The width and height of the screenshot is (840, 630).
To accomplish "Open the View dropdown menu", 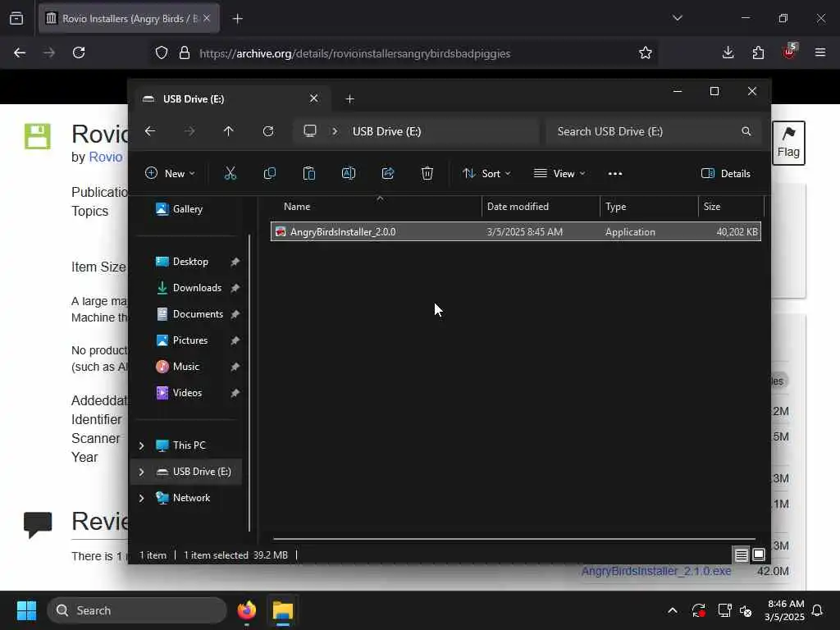I will 559,174.
